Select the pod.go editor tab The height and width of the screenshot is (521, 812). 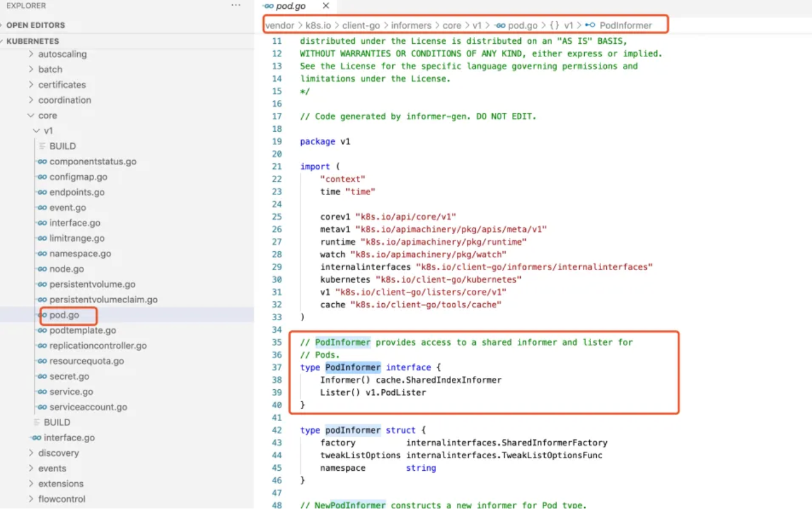point(291,6)
